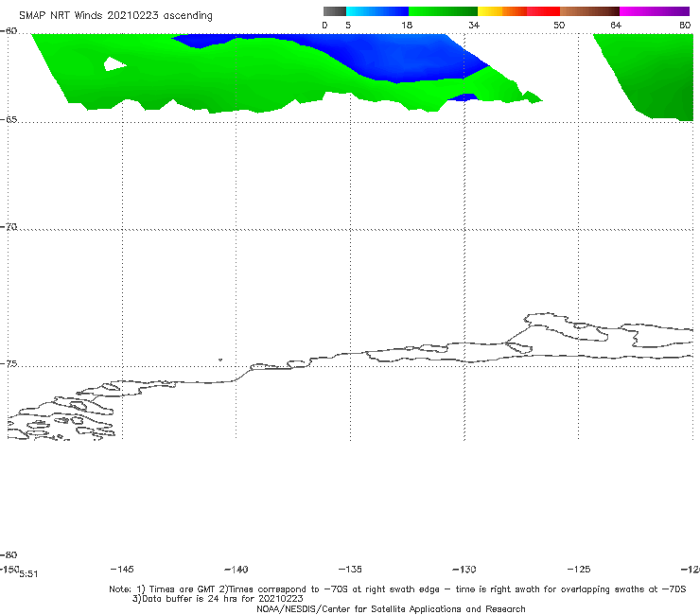The height and width of the screenshot is (615, 700).
Task: Click the 'SMAP NRT Winds 20210223 ascending' title
Action: pos(115,15)
